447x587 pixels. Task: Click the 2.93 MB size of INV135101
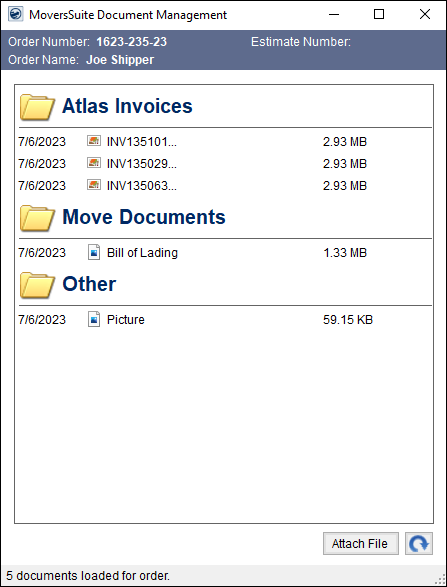(x=345, y=142)
